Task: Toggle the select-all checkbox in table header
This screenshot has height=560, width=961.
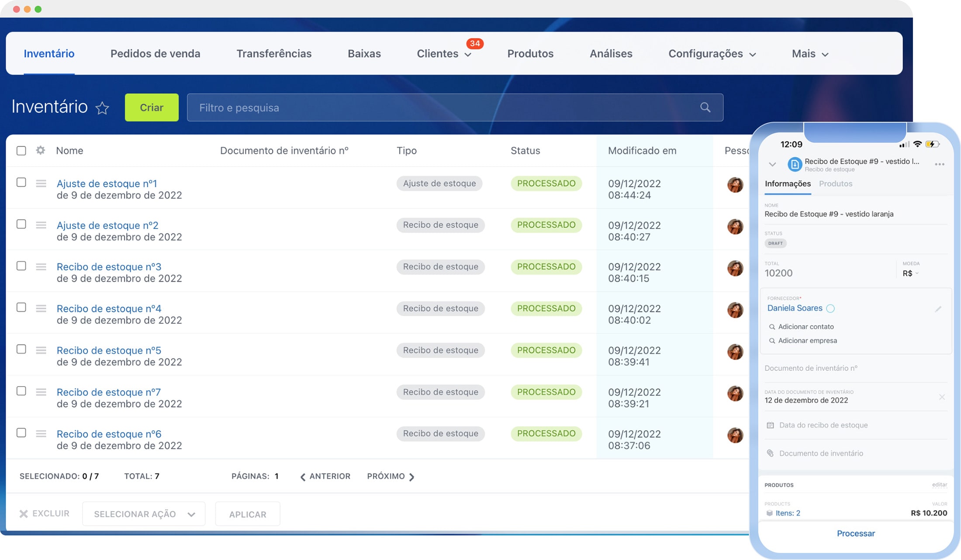Action: [21, 151]
